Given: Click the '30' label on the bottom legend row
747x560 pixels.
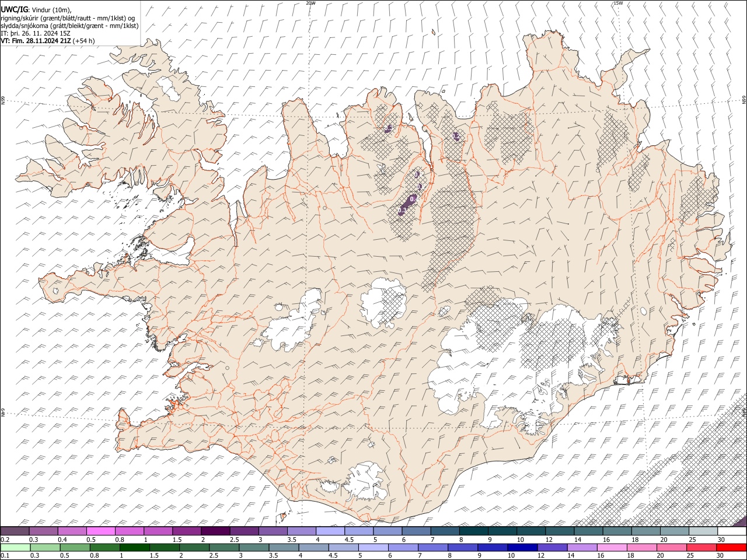Looking at the screenshot, I should [x=721, y=555].
